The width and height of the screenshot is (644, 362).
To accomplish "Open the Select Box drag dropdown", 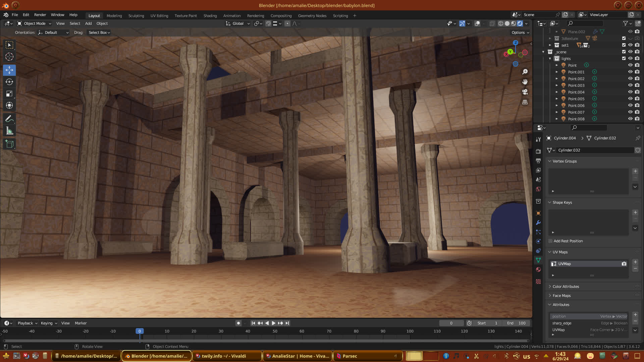I will point(99,33).
